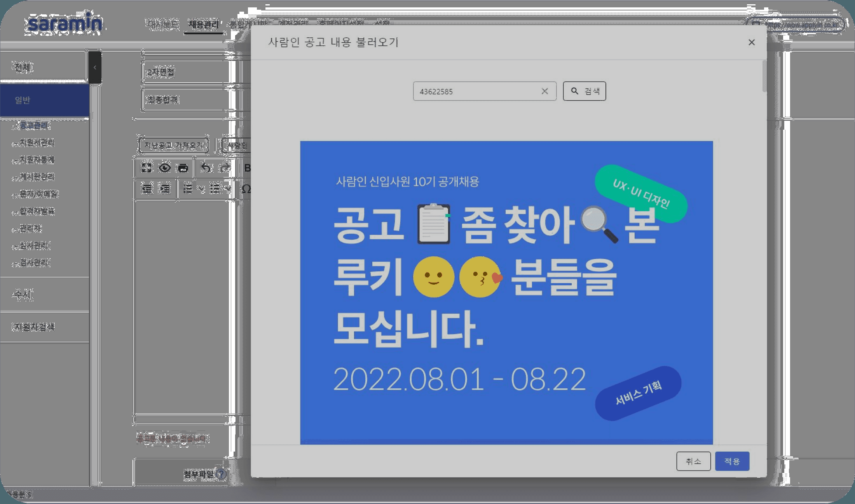
Task: Clear the 43622585 search field with X
Action: tap(545, 91)
